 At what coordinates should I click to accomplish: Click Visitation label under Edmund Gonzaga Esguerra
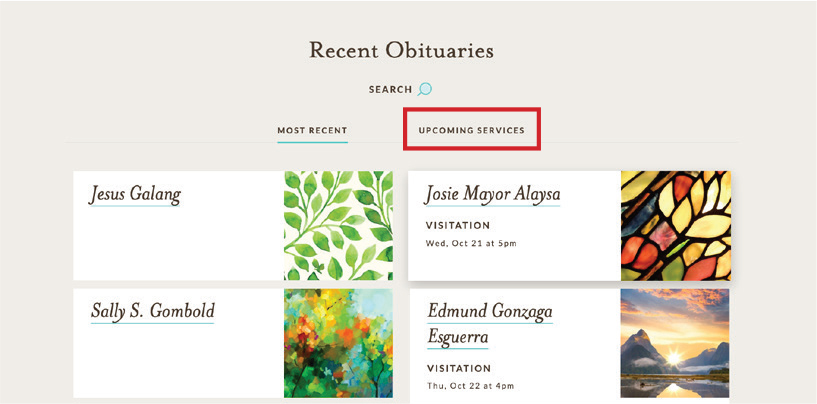click(x=458, y=367)
